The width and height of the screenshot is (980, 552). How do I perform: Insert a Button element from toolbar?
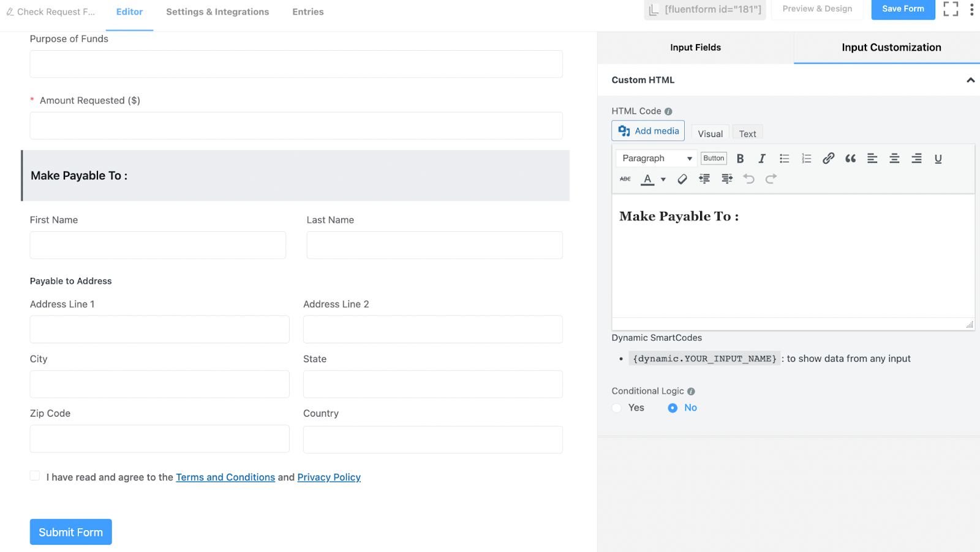[714, 158]
